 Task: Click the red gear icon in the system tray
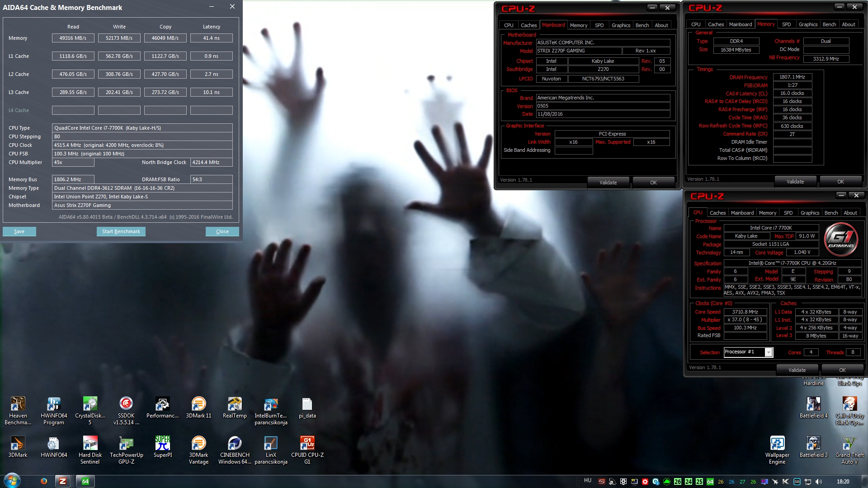[x=645, y=482]
